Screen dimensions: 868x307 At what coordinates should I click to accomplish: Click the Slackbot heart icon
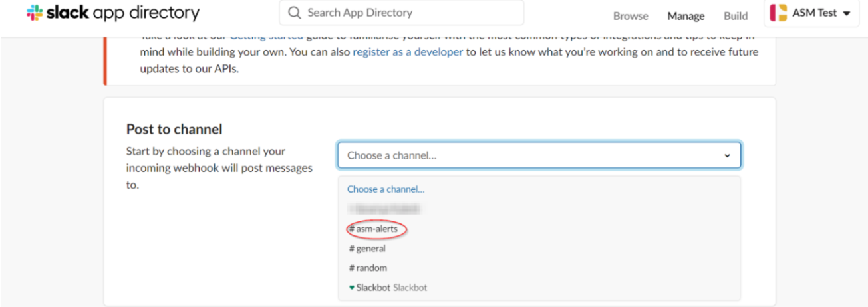point(351,288)
